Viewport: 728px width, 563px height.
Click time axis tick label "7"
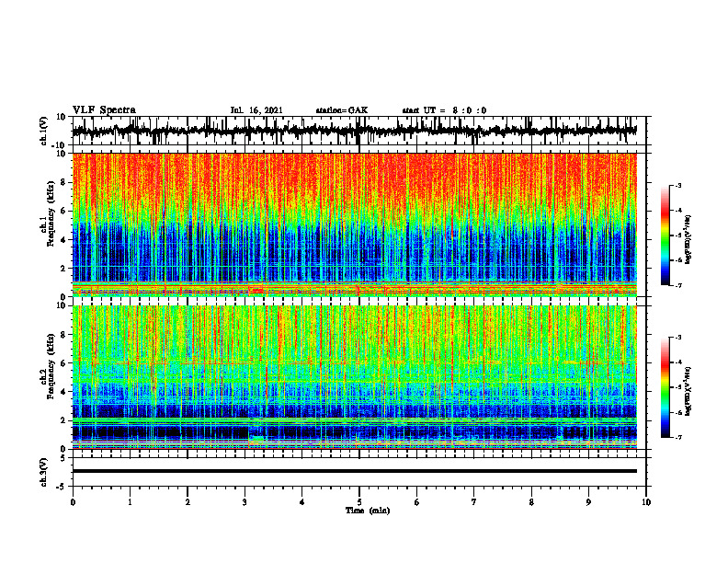pos(474,502)
